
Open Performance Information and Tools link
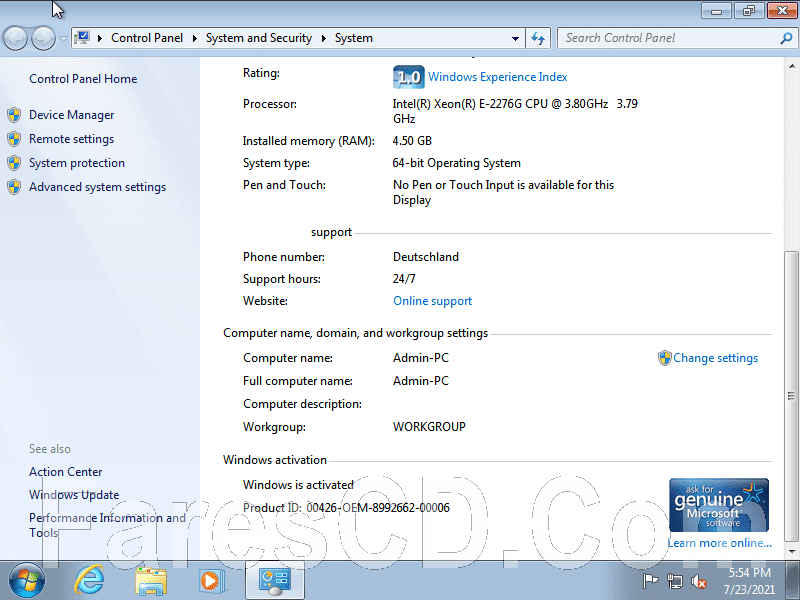point(107,525)
